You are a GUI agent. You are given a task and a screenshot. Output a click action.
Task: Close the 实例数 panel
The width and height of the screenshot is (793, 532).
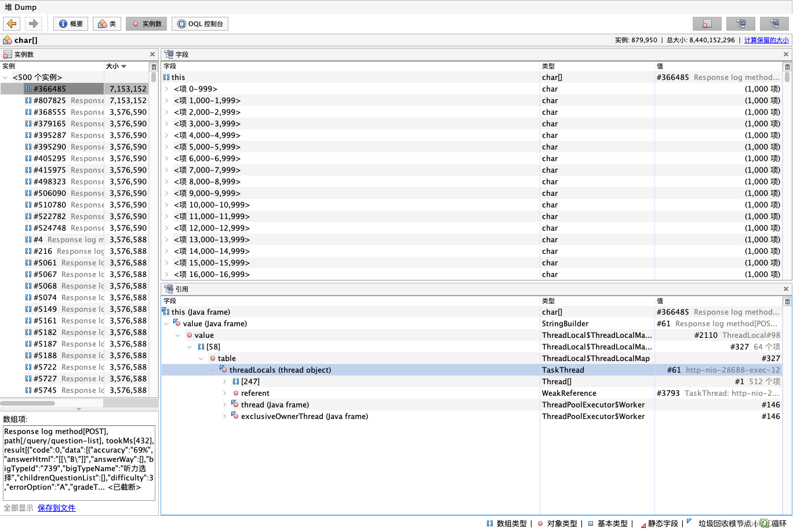(152, 54)
